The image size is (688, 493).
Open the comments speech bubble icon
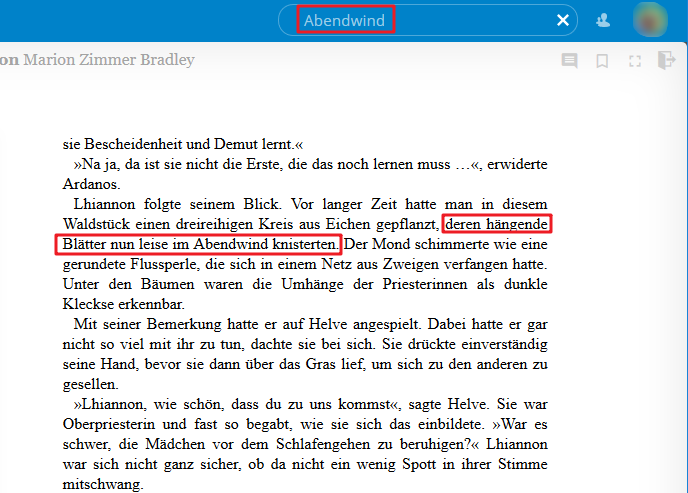pos(570,61)
